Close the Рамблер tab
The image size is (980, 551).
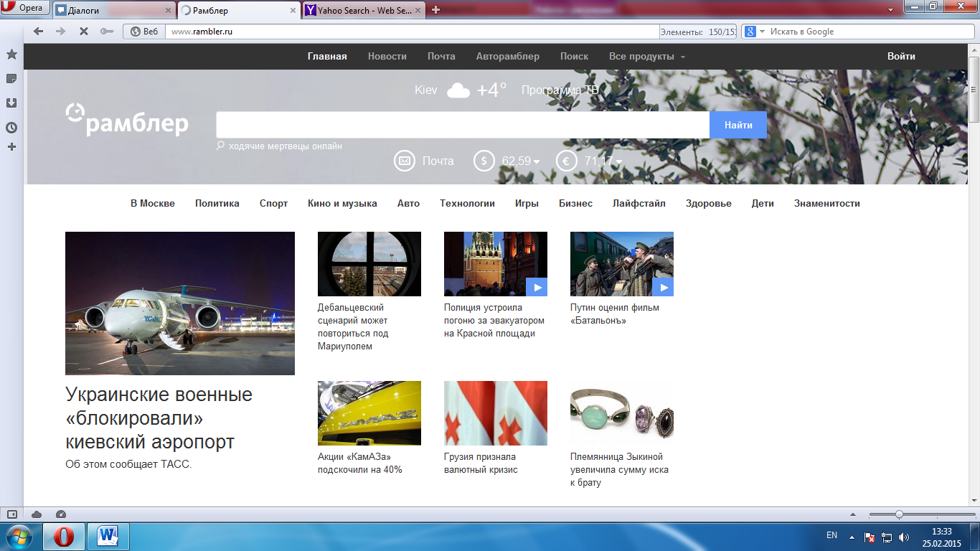coord(293,11)
